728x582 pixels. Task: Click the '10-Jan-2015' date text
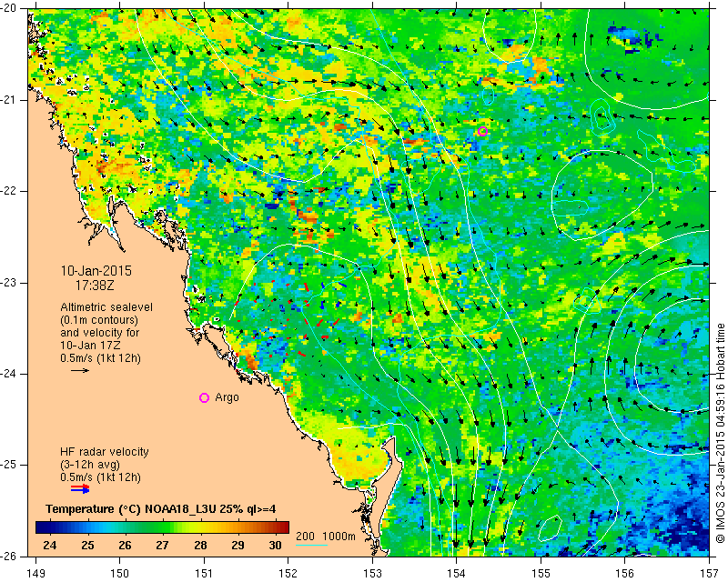tap(96, 270)
